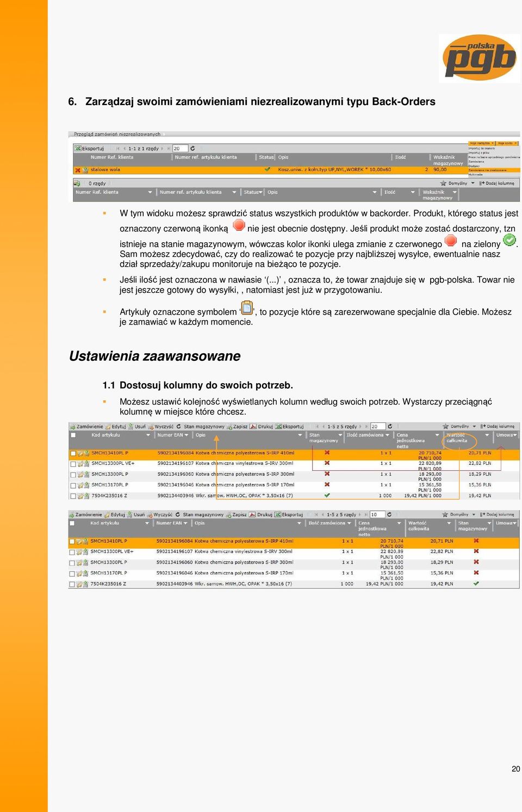Image resolution: width=522 pixels, height=812 pixels.
Task: Click Dodaj kolumnę in the 20-rows grid
Action: 498,427
